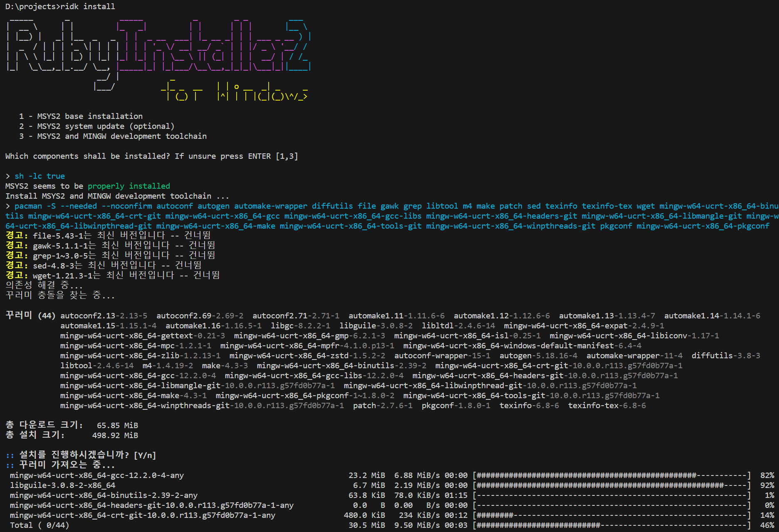Click the warning line for grep-1~3.0-5
Viewport: 779px width, 532px height.
(x=110, y=256)
